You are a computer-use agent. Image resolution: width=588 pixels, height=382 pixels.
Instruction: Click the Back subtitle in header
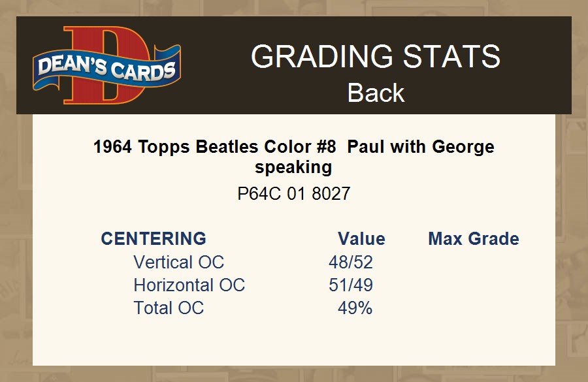pyautogui.click(x=376, y=93)
